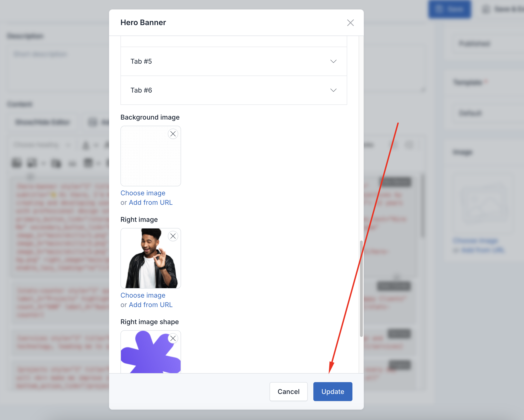Add right image from URL

151,305
